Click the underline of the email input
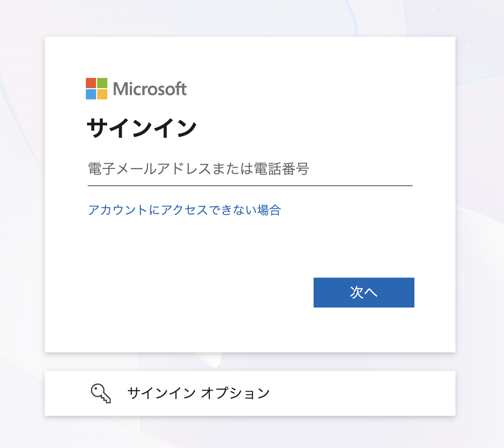This screenshot has height=448, width=504. [250, 185]
